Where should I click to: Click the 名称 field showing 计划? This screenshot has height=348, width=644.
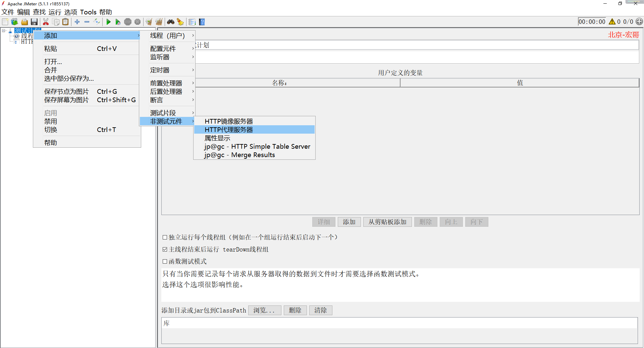click(417, 45)
